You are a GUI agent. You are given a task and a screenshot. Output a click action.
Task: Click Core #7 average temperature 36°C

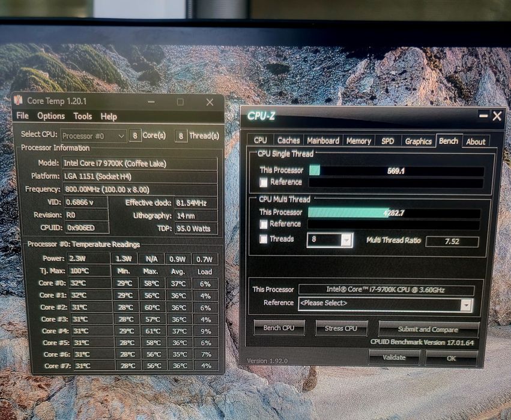pos(180,365)
